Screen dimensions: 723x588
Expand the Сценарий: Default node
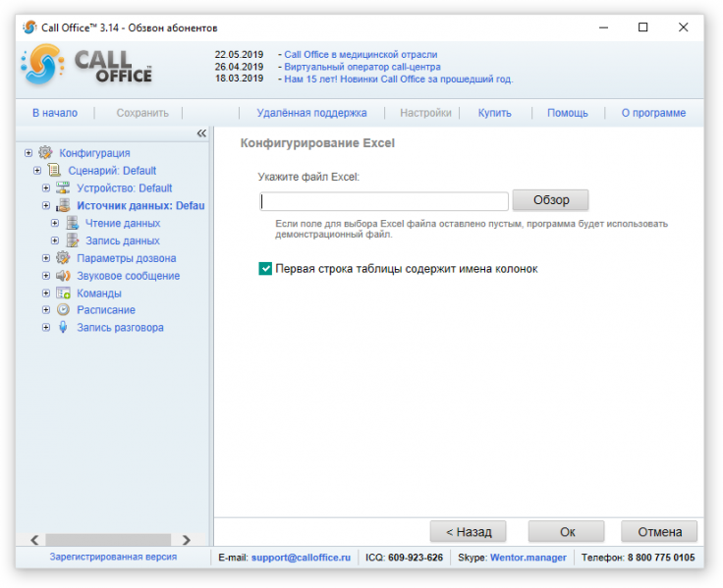point(37,170)
